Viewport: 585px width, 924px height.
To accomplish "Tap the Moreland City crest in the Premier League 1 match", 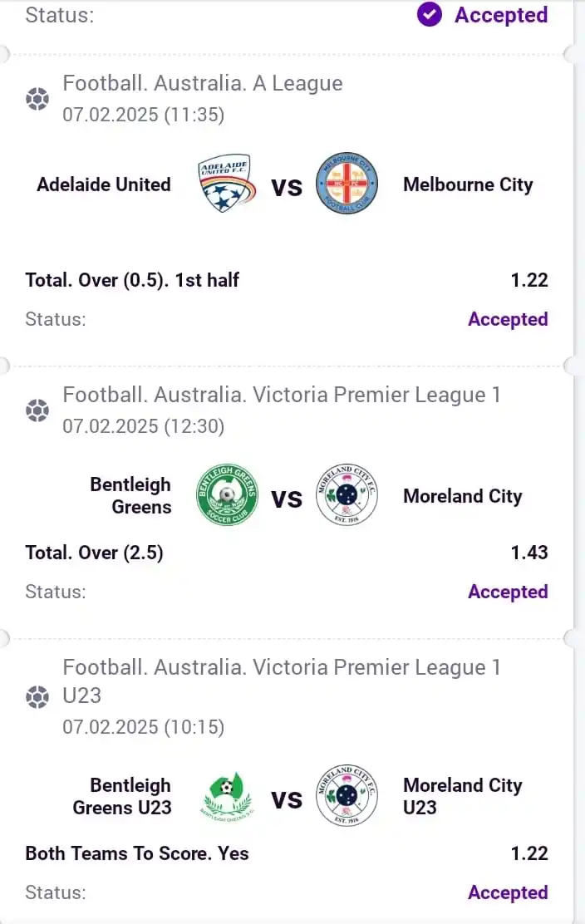I will coord(347,496).
